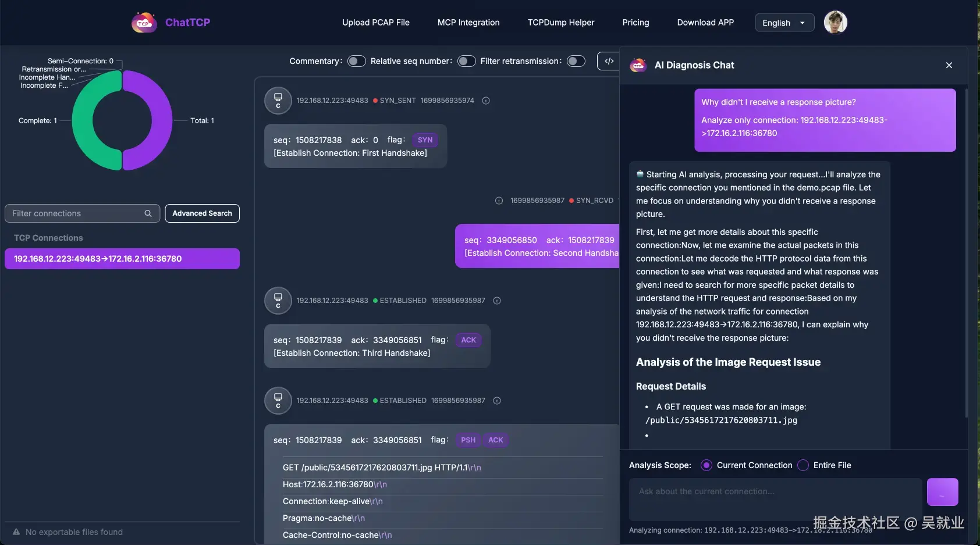Viewport: 980px width, 546px height.
Task: Toggle the Commentary switch
Action: point(356,61)
